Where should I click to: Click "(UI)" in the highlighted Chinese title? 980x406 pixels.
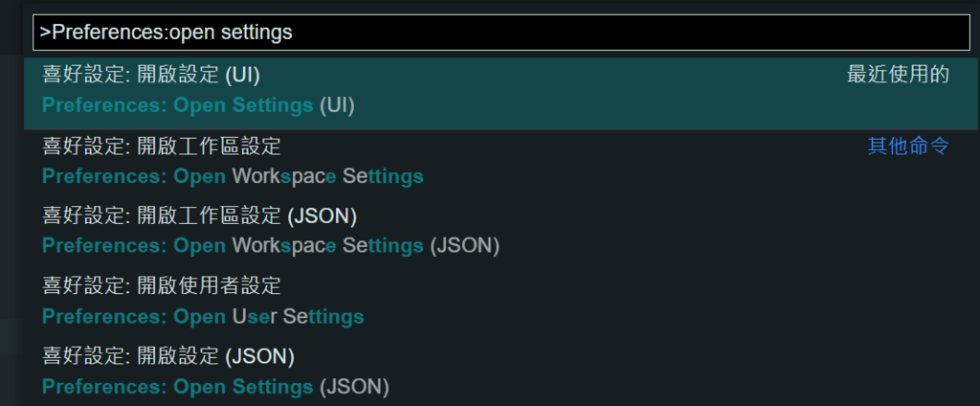point(241,75)
